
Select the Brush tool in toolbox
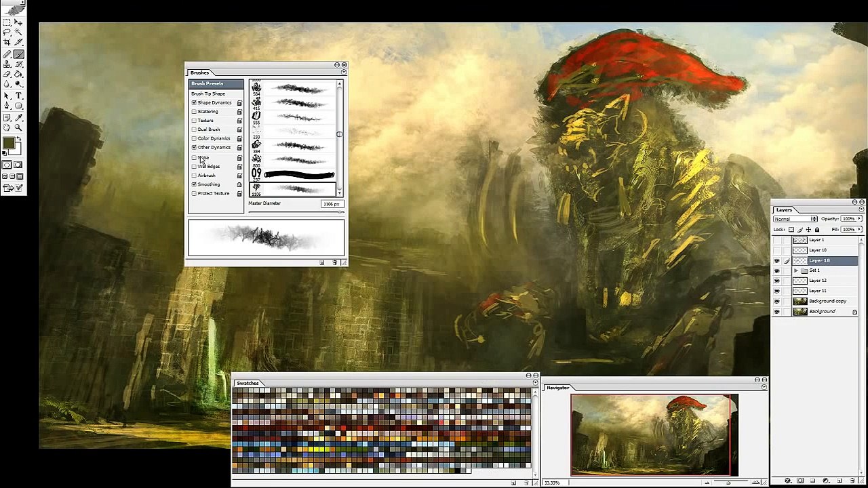[x=18, y=54]
